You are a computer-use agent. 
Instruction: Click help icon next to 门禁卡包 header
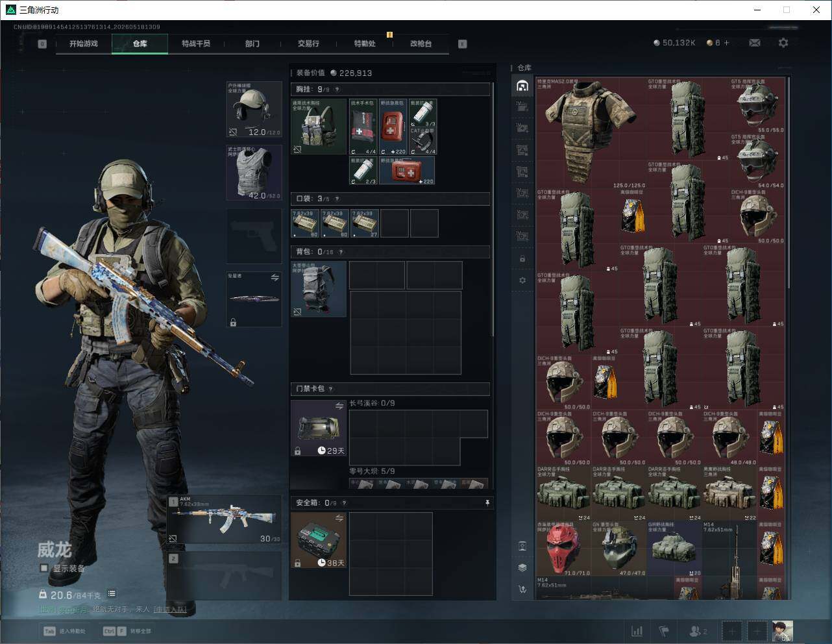pos(330,389)
